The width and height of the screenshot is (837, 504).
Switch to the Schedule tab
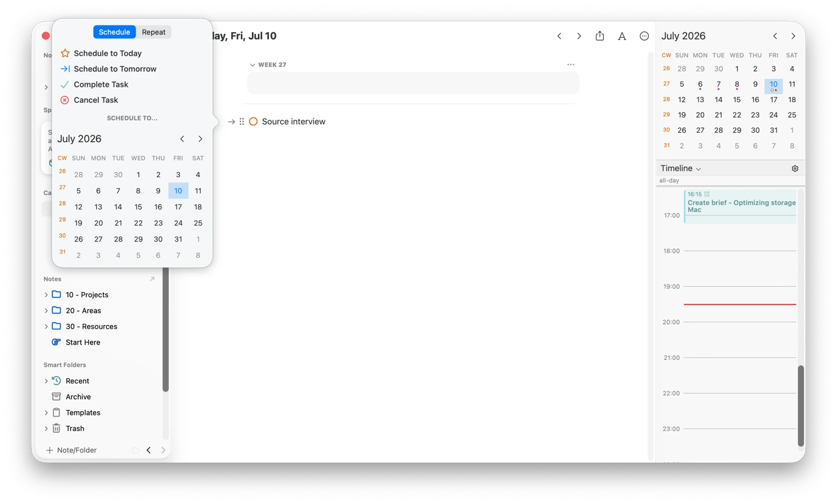click(114, 32)
